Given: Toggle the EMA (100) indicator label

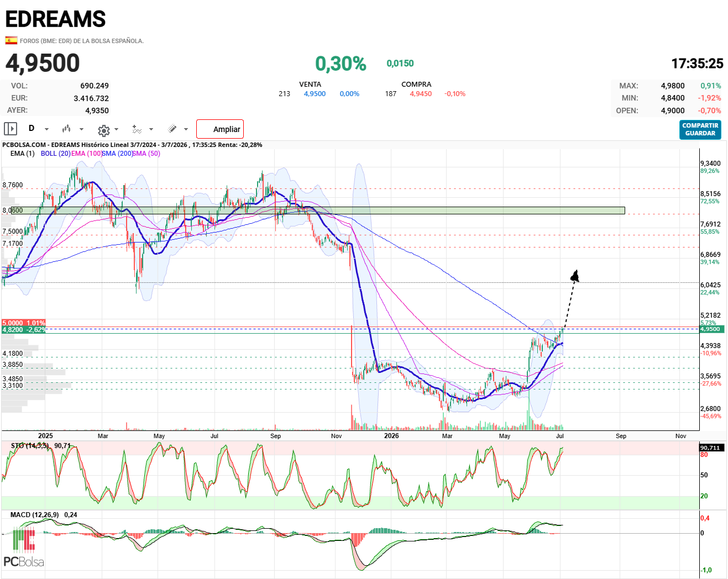Looking at the screenshot, I should (86, 154).
